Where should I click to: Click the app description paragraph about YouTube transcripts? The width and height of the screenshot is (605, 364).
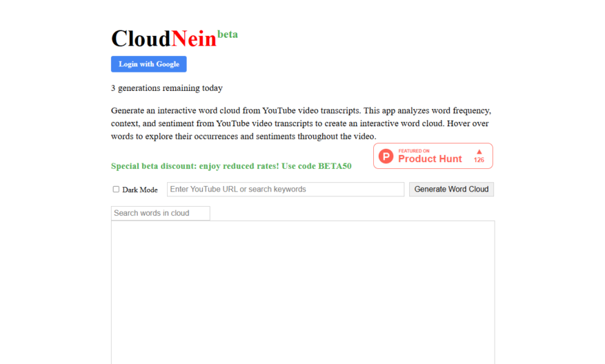(x=301, y=123)
